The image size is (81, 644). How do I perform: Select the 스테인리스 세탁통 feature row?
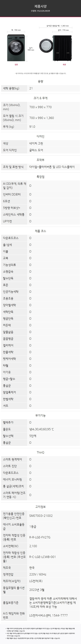(x=40, y=215)
